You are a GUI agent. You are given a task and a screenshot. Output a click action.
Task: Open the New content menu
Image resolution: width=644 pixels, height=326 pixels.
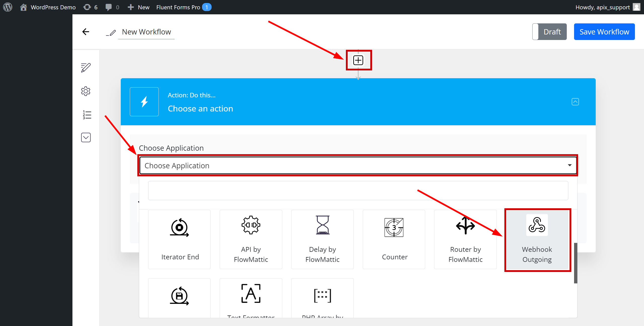[138, 7]
